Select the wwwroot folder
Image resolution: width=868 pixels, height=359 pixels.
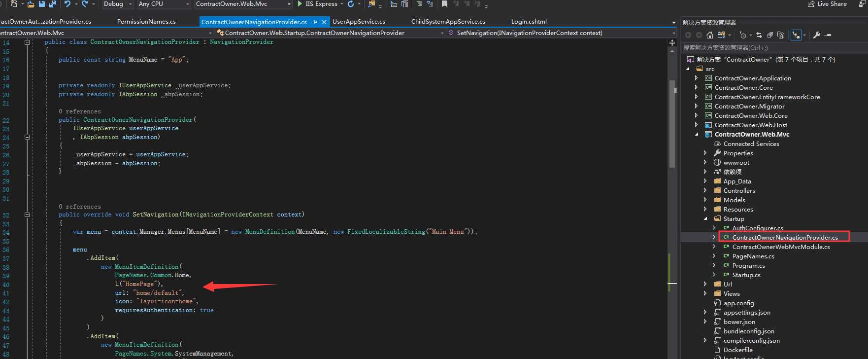[x=736, y=162]
